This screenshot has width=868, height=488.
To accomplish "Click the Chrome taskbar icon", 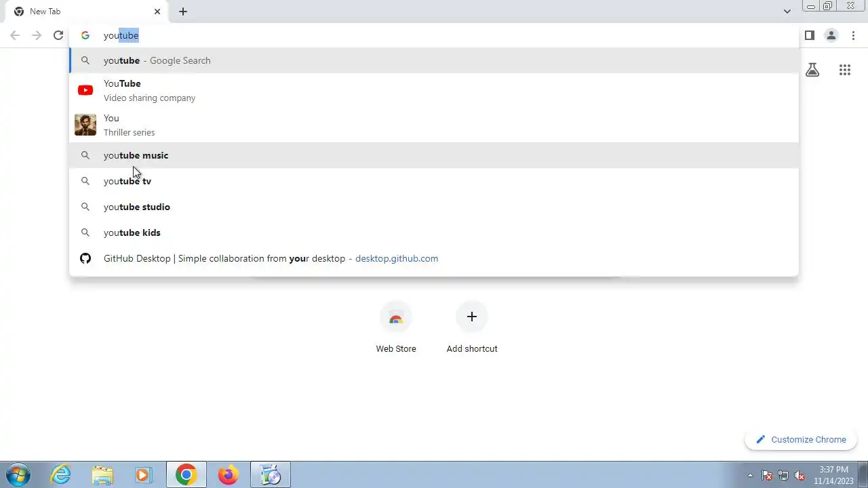I will click(186, 474).
